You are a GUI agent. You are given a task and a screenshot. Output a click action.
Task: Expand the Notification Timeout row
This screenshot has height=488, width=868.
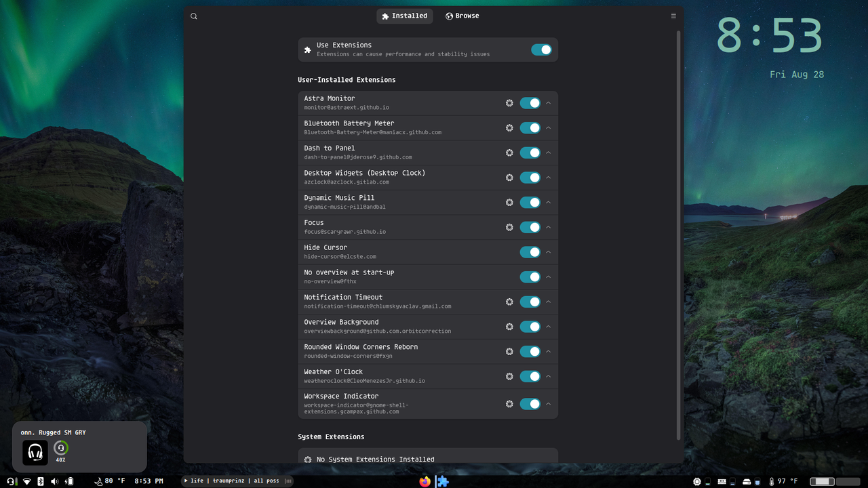point(549,302)
